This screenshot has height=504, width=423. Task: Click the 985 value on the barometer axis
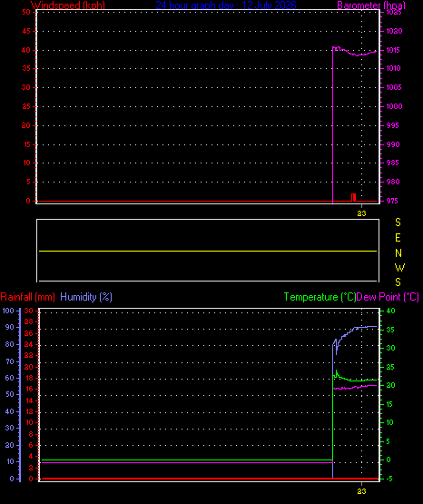coord(393,163)
